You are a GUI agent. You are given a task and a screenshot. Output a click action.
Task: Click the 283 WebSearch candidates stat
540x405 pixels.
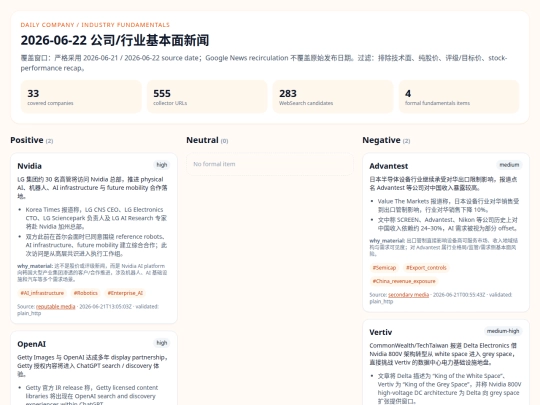333,97
